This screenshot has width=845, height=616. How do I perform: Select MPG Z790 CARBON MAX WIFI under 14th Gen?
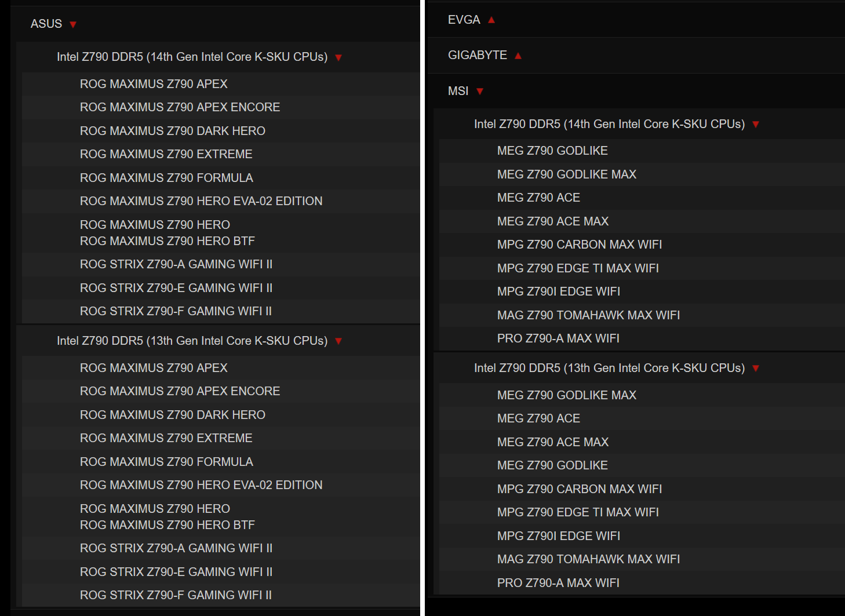coord(580,245)
